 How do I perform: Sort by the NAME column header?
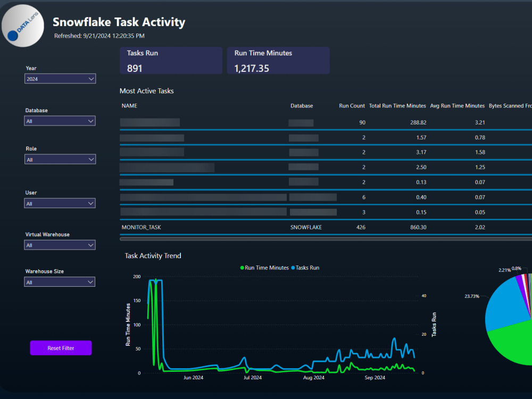coord(129,106)
